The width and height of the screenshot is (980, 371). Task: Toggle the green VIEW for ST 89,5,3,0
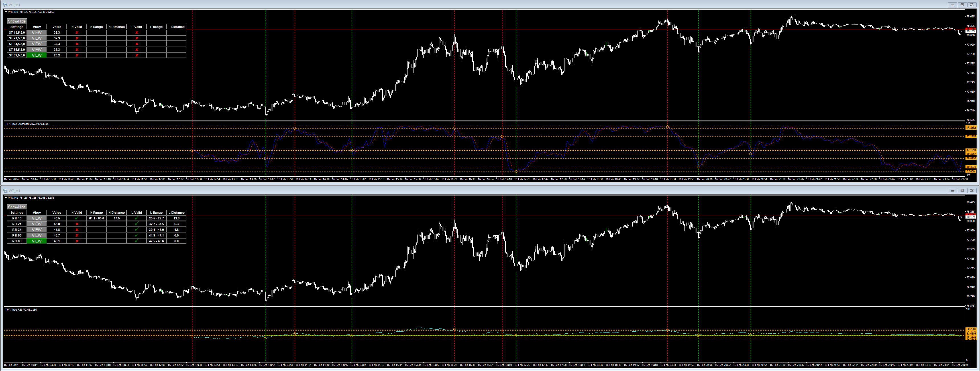[x=37, y=56]
